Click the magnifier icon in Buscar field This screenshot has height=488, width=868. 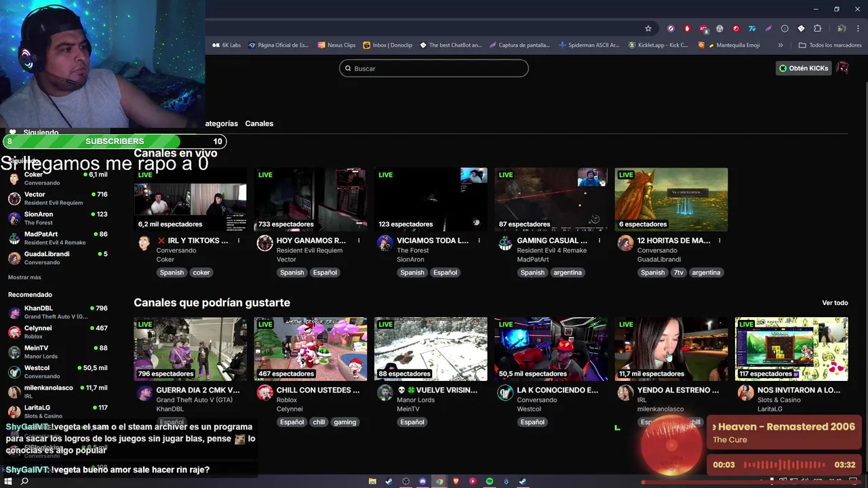pos(349,68)
